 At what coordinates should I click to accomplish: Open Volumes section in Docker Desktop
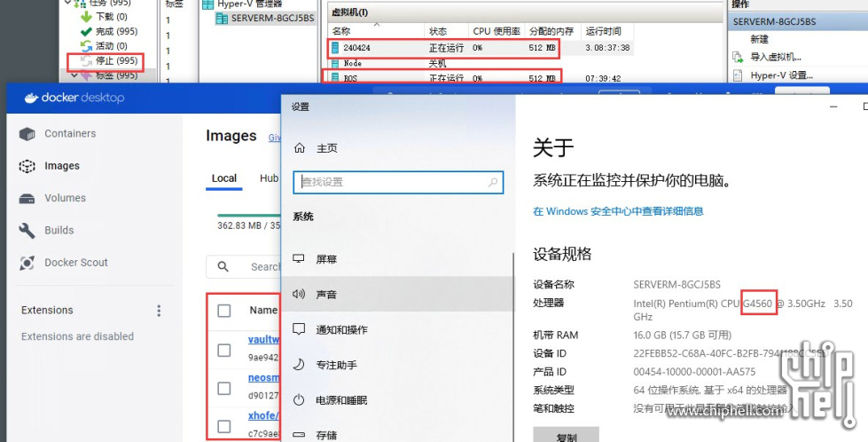(52, 198)
